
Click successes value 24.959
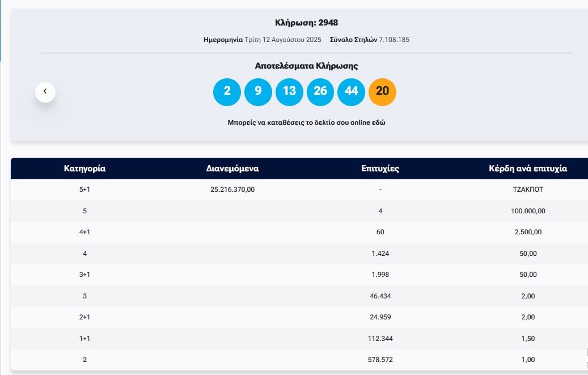coord(380,317)
